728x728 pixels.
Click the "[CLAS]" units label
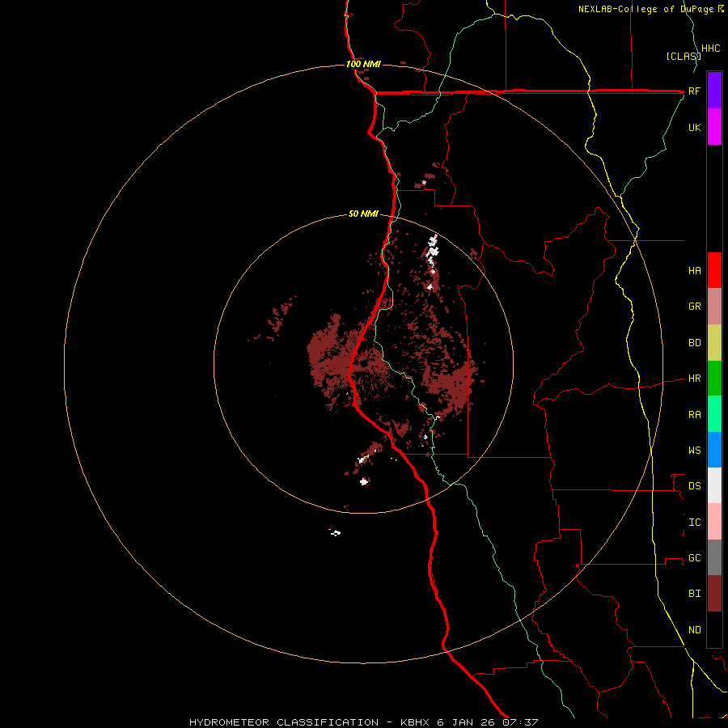683,56
